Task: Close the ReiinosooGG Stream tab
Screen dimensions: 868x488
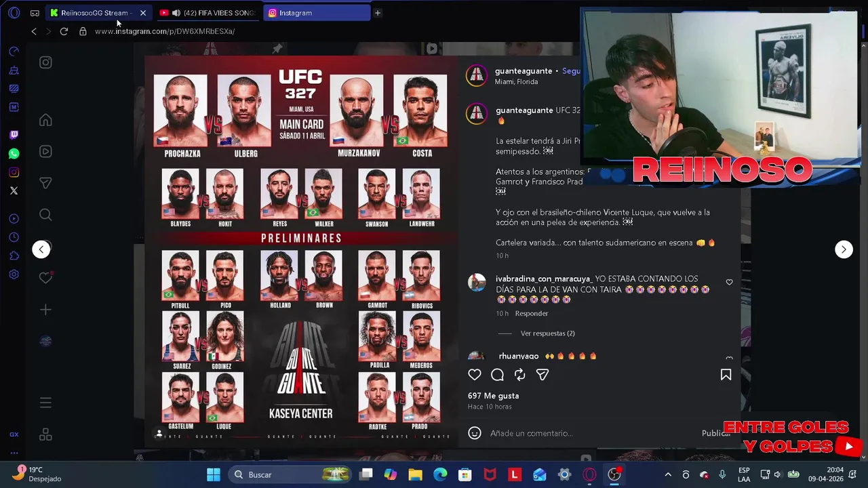Action: pos(143,13)
